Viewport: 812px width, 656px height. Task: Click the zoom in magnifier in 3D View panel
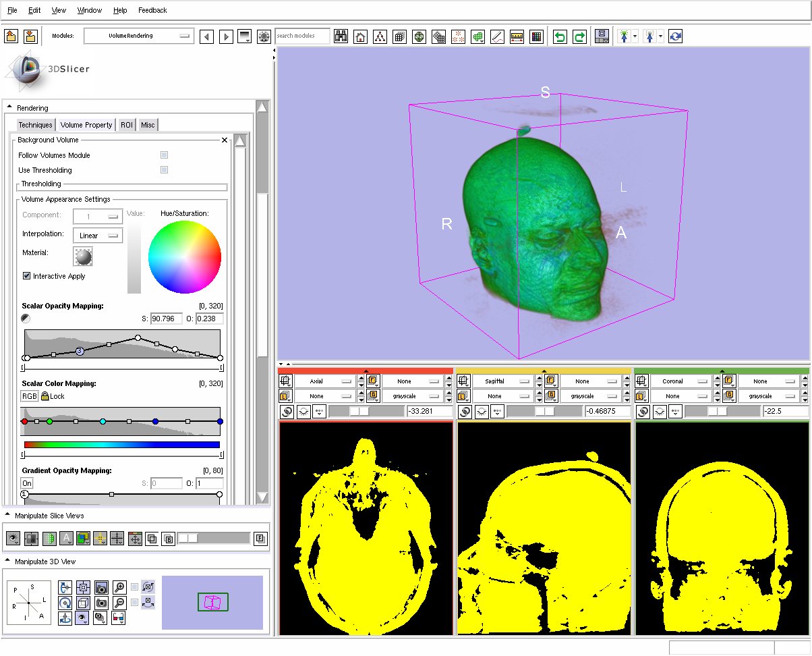tap(119, 587)
